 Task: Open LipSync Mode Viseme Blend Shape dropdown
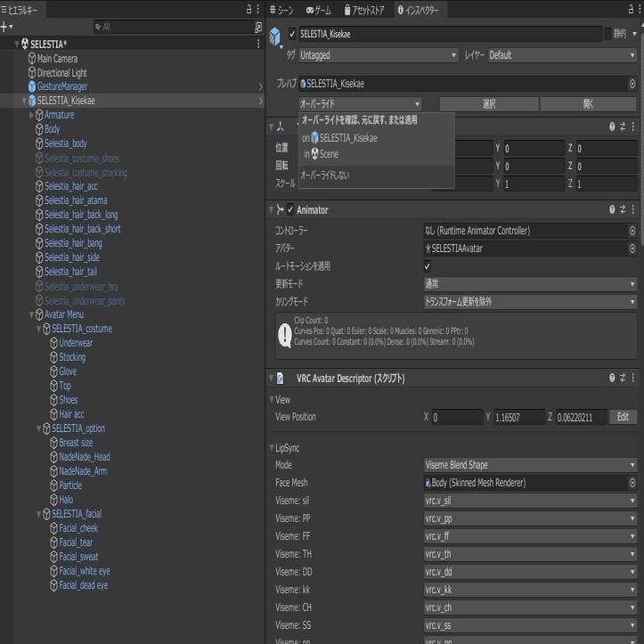pos(530,465)
